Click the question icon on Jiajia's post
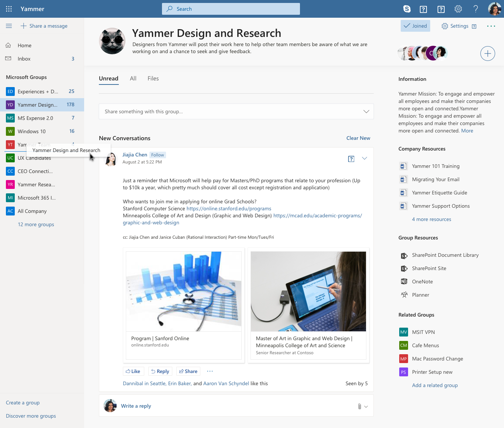 pyautogui.click(x=351, y=159)
